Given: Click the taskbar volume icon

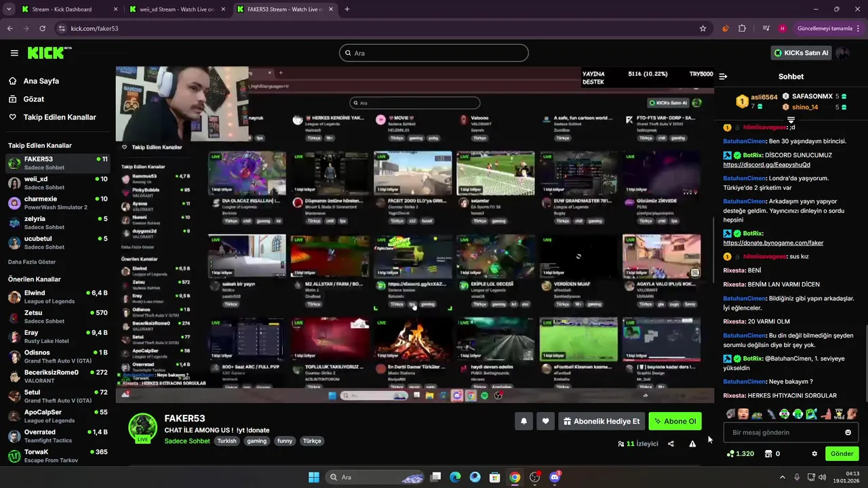Looking at the screenshot, I should click(x=822, y=477).
